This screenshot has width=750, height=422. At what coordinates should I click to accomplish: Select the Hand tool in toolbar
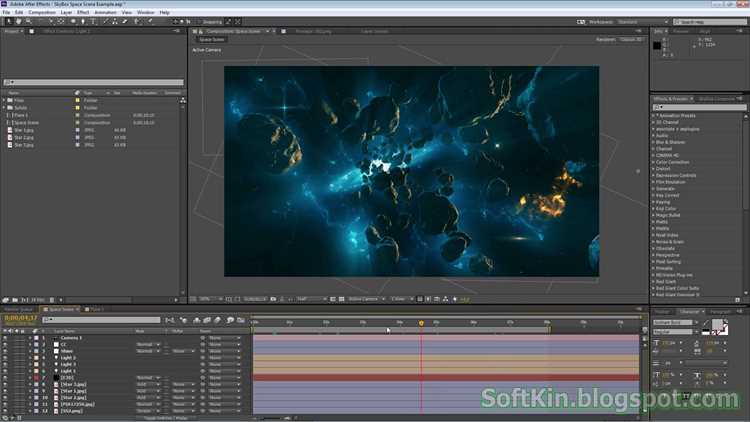[x=18, y=22]
